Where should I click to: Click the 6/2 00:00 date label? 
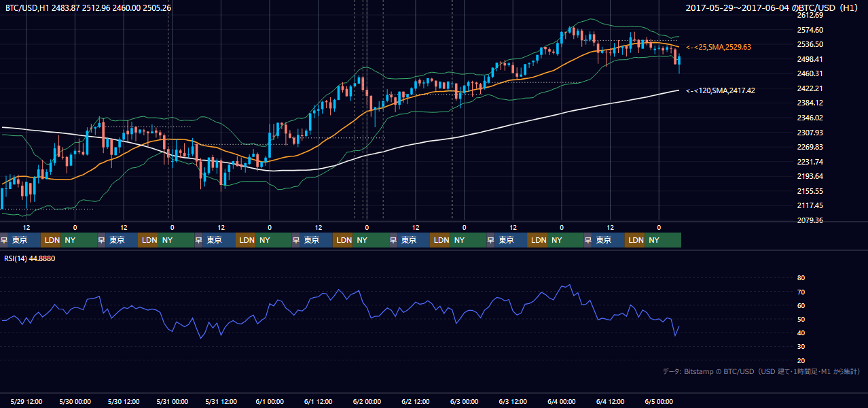pyautogui.click(x=367, y=401)
